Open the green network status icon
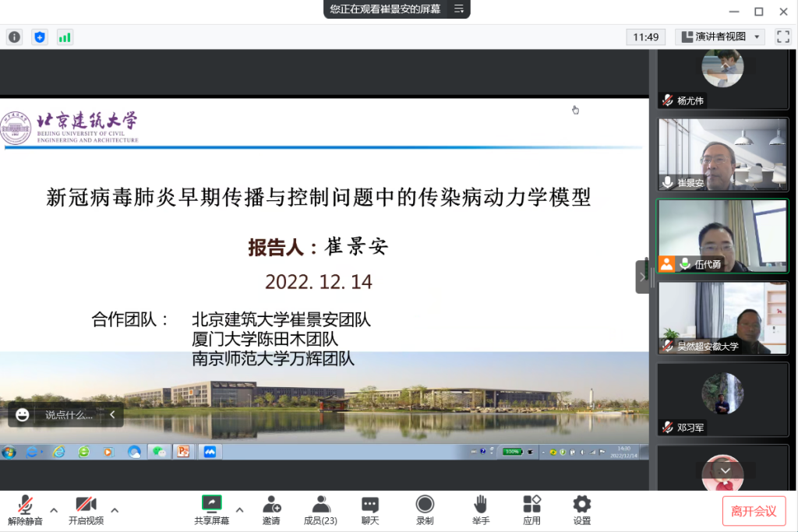 [65, 37]
